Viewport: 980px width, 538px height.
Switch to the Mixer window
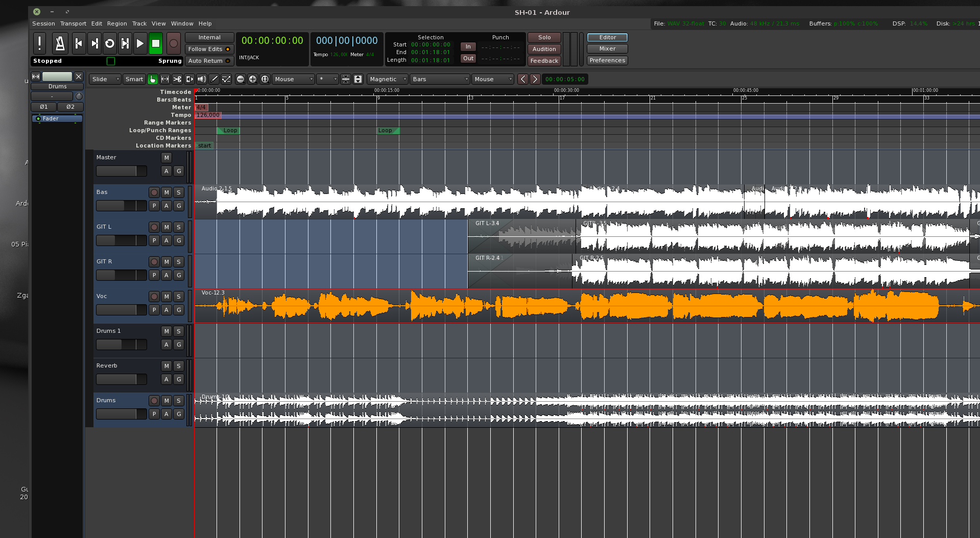tap(607, 49)
